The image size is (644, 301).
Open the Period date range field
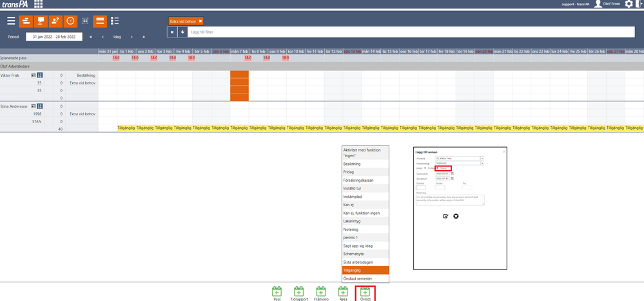54,37
